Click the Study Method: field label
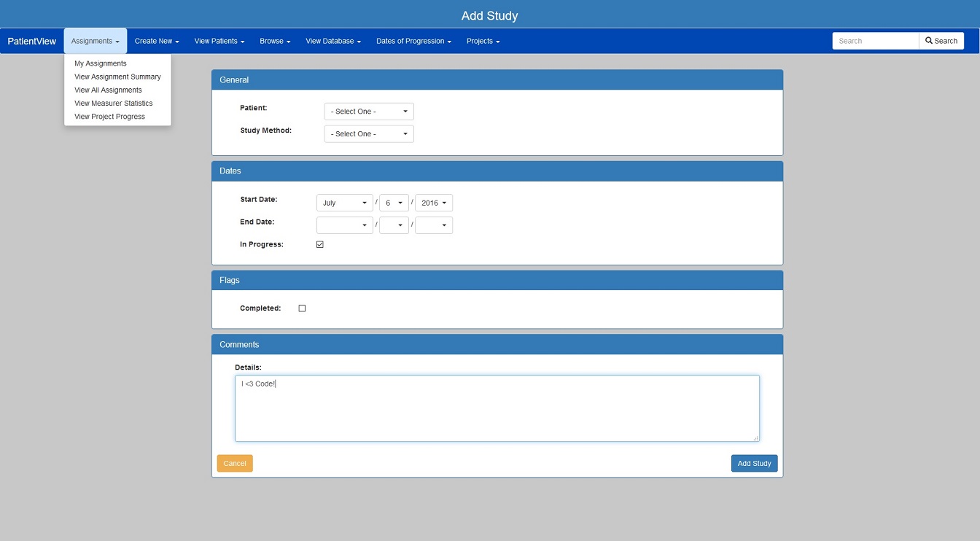Screen dimensions: 980x541 pyautogui.click(x=266, y=131)
